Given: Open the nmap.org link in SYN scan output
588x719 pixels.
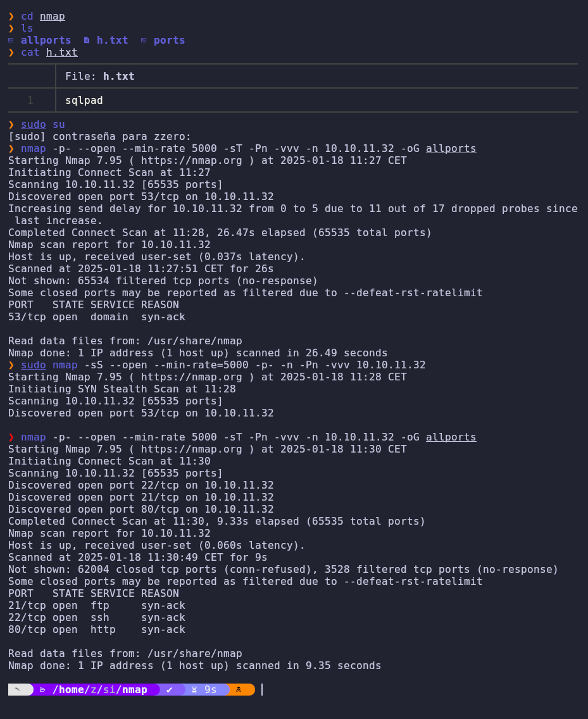Looking at the screenshot, I should 191,377.
